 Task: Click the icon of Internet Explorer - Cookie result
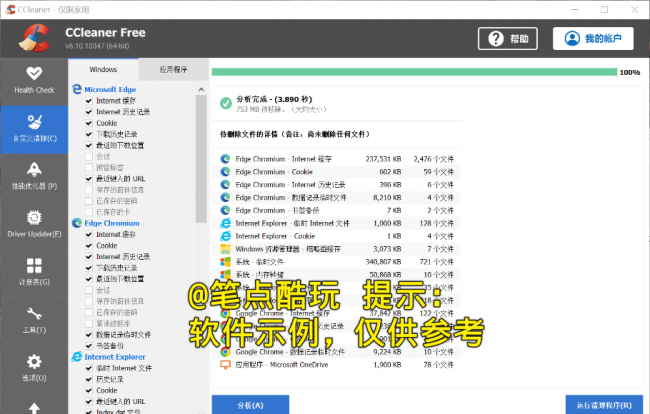coord(225,236)
